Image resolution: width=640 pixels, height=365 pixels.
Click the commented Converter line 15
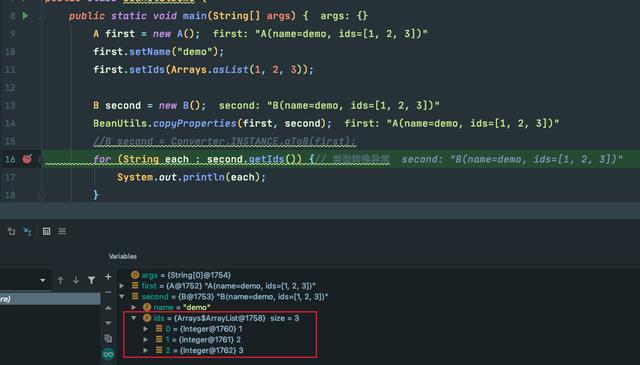coord(224,141)
